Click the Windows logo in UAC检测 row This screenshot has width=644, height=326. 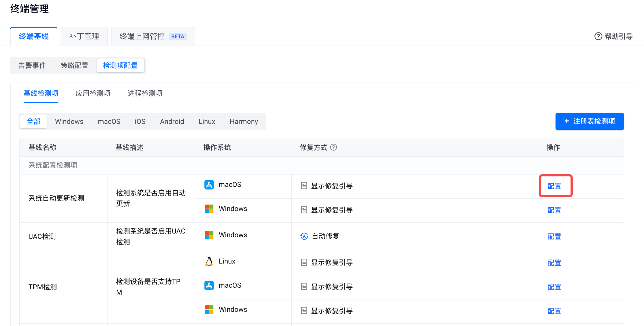pyautogui.click(x=209, y=235)
